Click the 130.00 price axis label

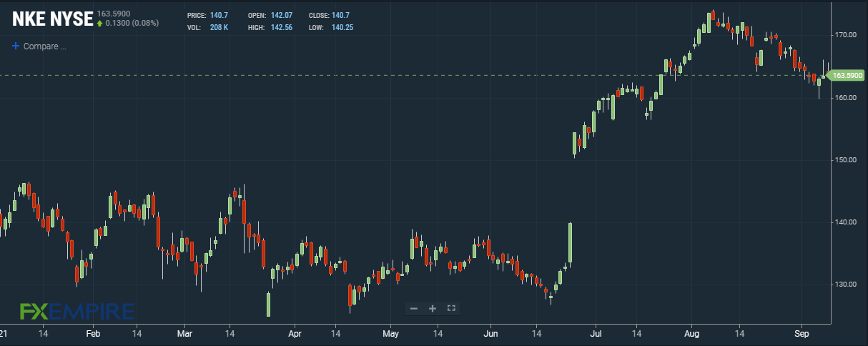tap(847, 285)
